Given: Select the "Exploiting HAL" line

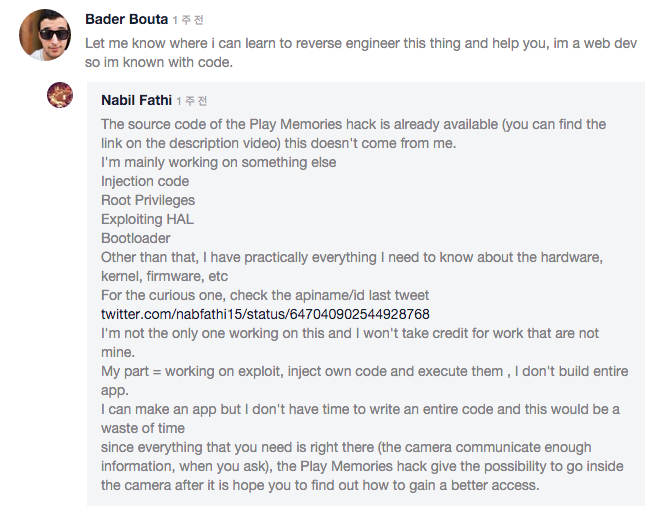Looking at the screenshot, I should point(147,219).
